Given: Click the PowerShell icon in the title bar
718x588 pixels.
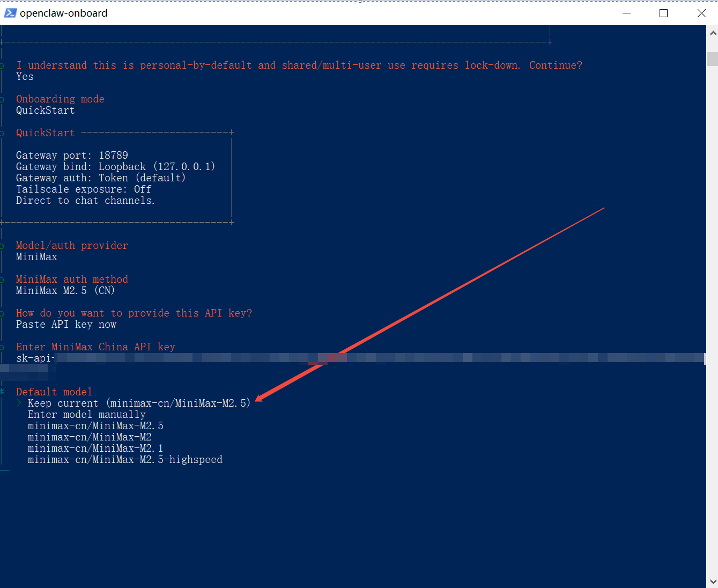Looking at the screenshot, I should pos(10,13).
